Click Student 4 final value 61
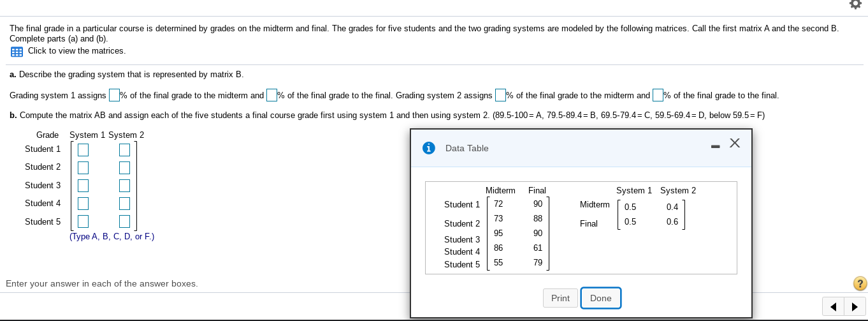This screenshot has width=868, height=321. click(x=538, y=248)
